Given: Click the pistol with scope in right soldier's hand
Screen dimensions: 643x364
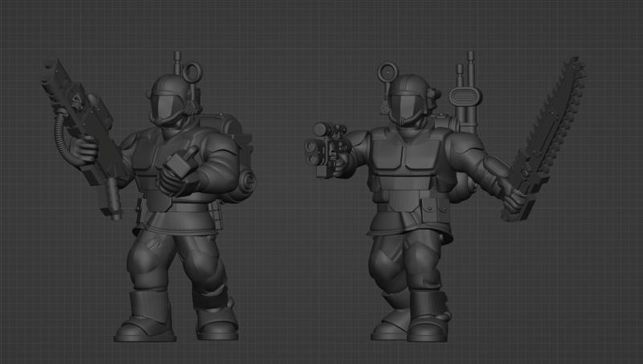Looking at the screenshot, I should click(326, 150).
